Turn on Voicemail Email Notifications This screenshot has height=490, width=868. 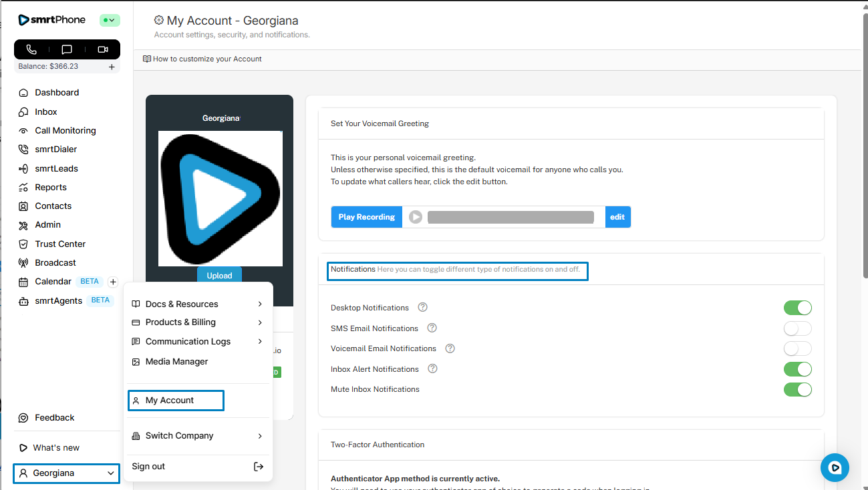coord(797,348)
